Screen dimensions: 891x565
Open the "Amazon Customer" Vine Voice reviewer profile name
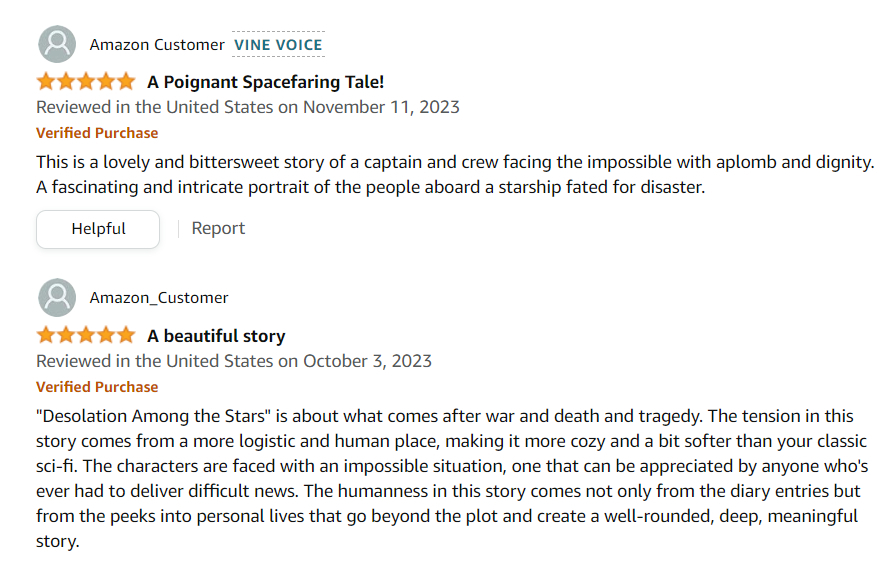(x=157, y=44)
